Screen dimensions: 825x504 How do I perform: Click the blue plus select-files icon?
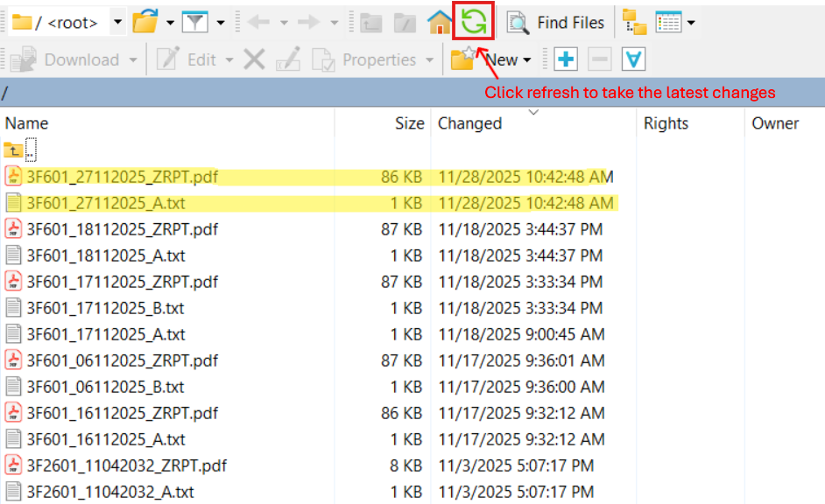[x=566, y=59]
